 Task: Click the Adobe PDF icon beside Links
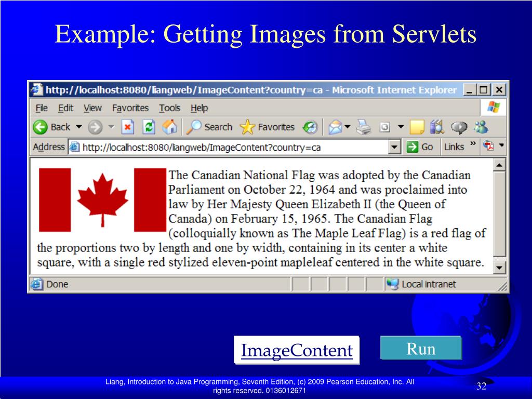[488, 146]
